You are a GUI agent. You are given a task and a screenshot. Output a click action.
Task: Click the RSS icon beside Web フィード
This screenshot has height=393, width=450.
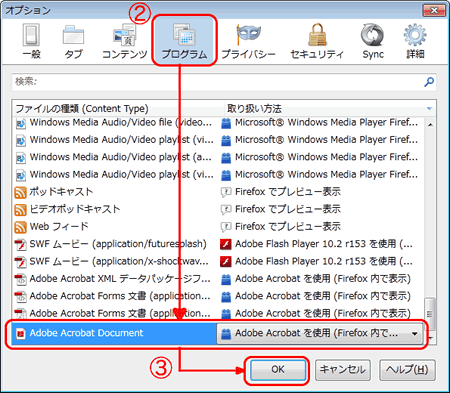click(x=20, y=227)
